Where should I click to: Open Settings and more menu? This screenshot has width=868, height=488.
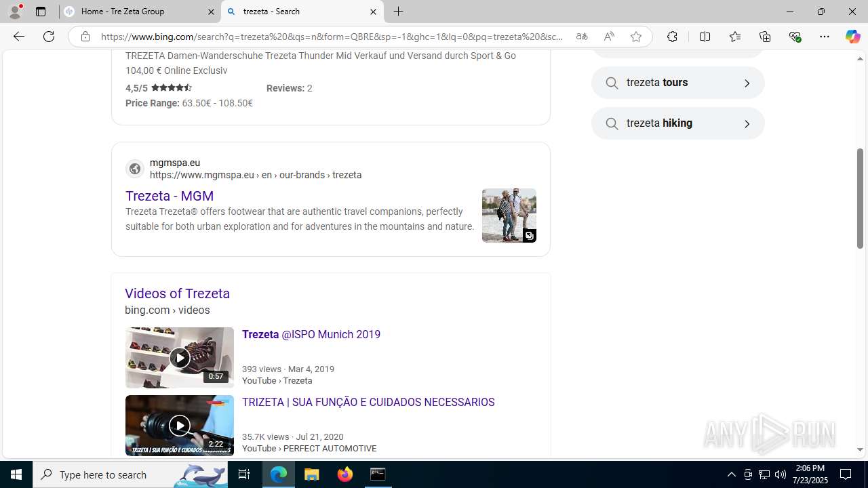(825, 37)
